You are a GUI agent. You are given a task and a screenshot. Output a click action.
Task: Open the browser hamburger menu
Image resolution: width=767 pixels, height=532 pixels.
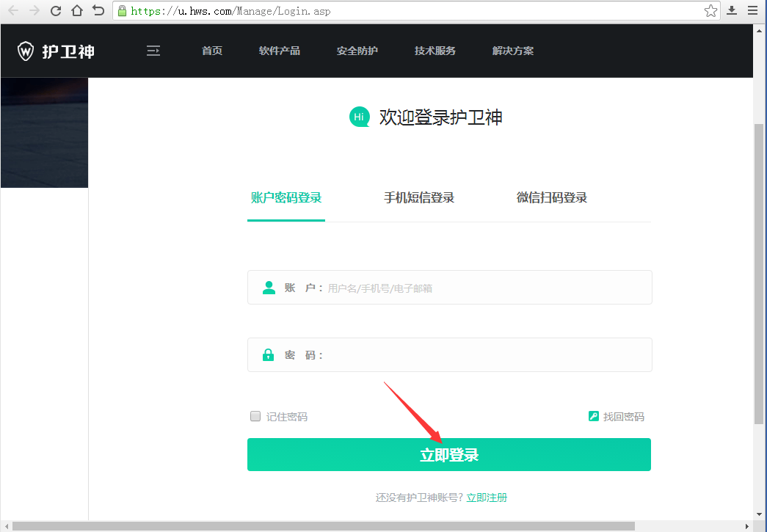point(753,11)
